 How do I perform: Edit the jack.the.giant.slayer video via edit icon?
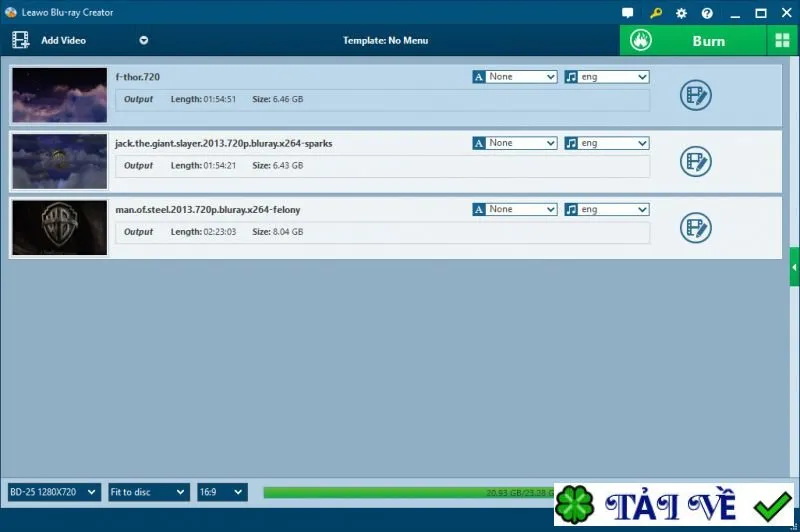click(x=695, y=161)
